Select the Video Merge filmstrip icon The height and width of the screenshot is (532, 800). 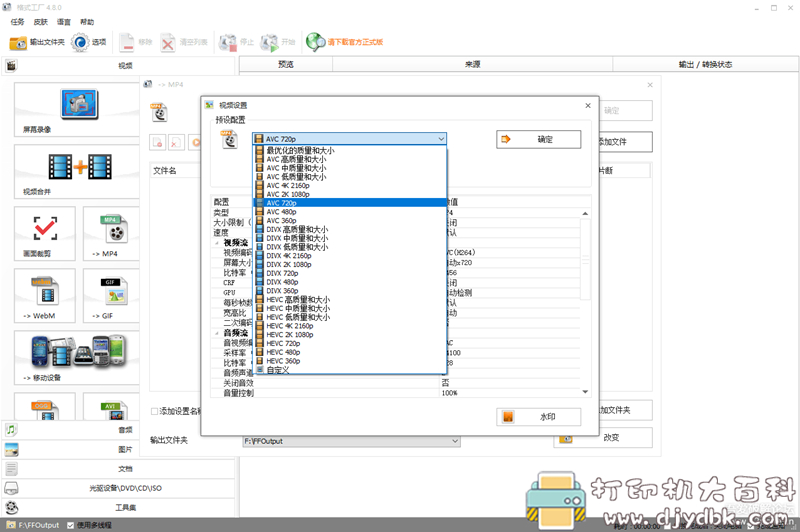coord(80,167)
